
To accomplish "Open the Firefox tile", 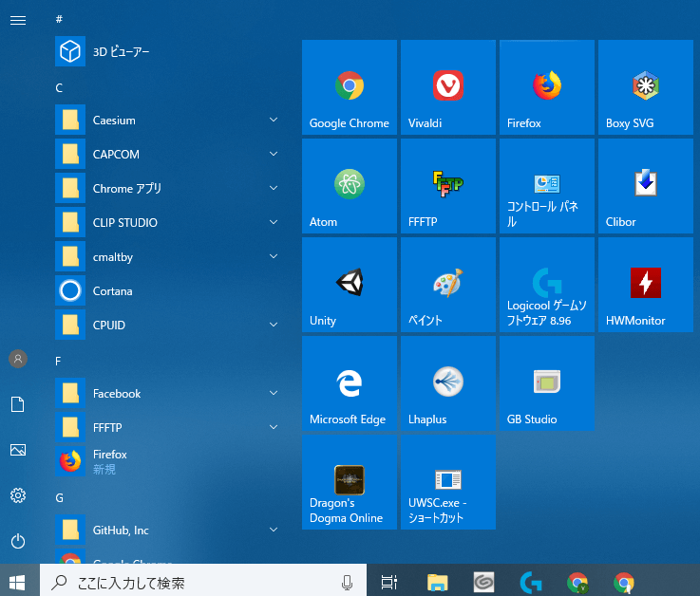I will click(547, 87).
